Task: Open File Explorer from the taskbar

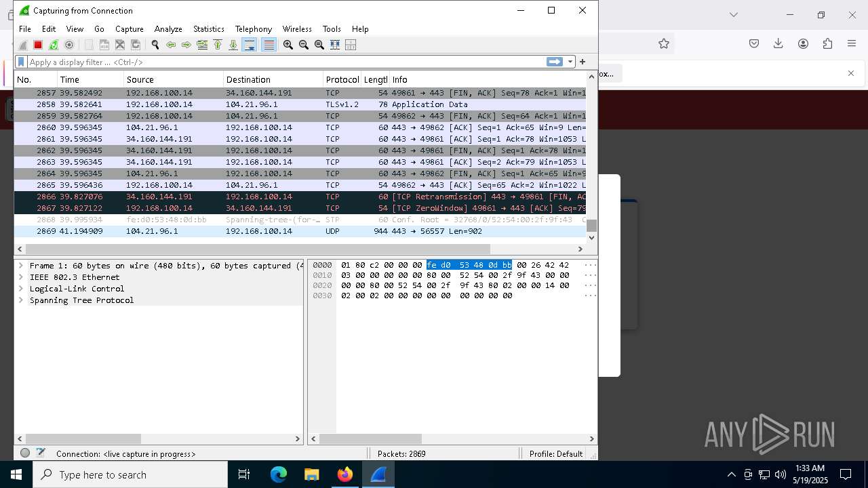Action: coord(312,474)
